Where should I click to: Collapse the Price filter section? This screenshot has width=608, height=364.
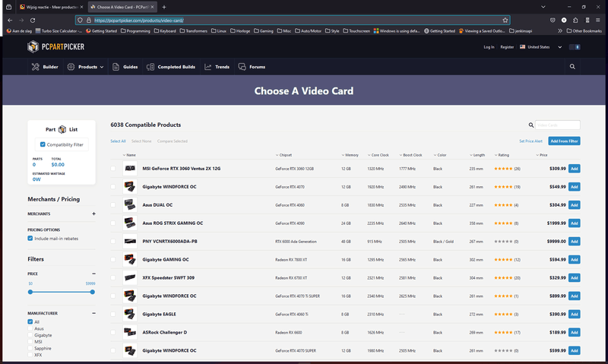(x=93, y=274)
